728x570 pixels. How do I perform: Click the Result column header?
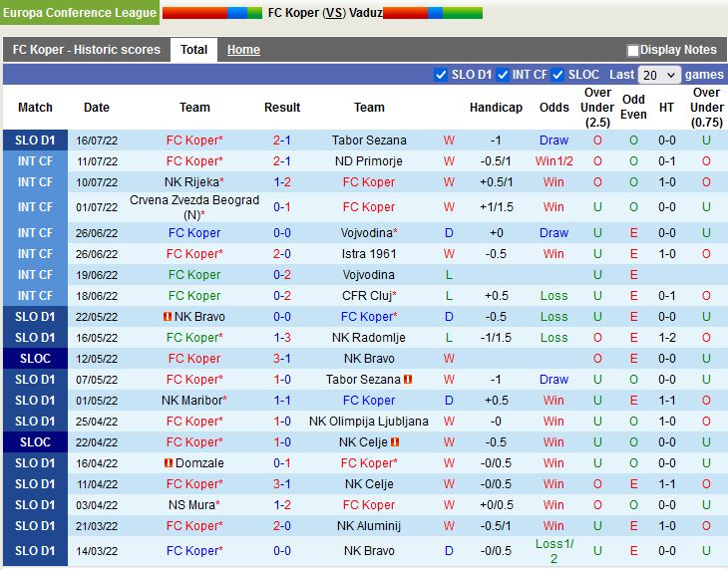click(282, 108)
